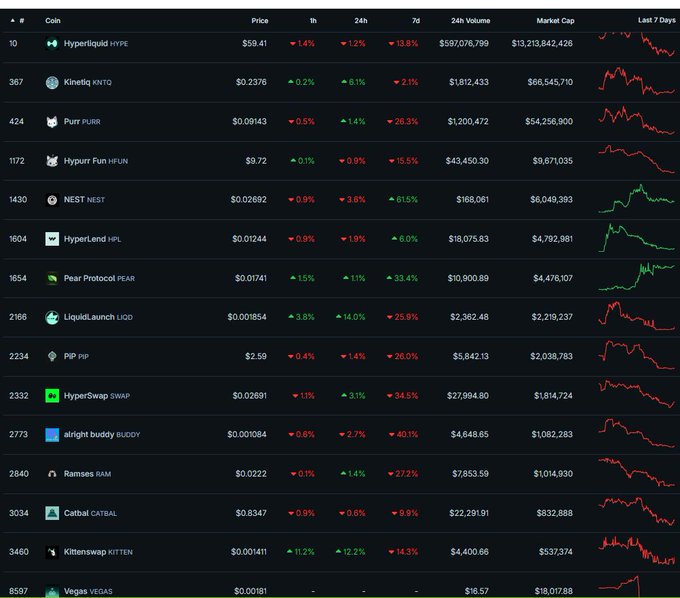Click the Hyperliquid coin logo icon
680x598 pixels.
tap(52, 43)
